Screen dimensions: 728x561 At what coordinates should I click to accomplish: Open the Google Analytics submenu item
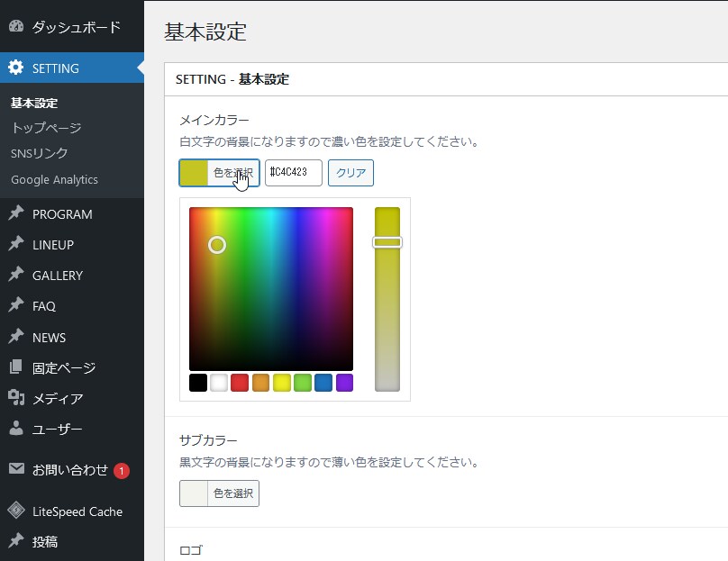[x=54, y=179]
